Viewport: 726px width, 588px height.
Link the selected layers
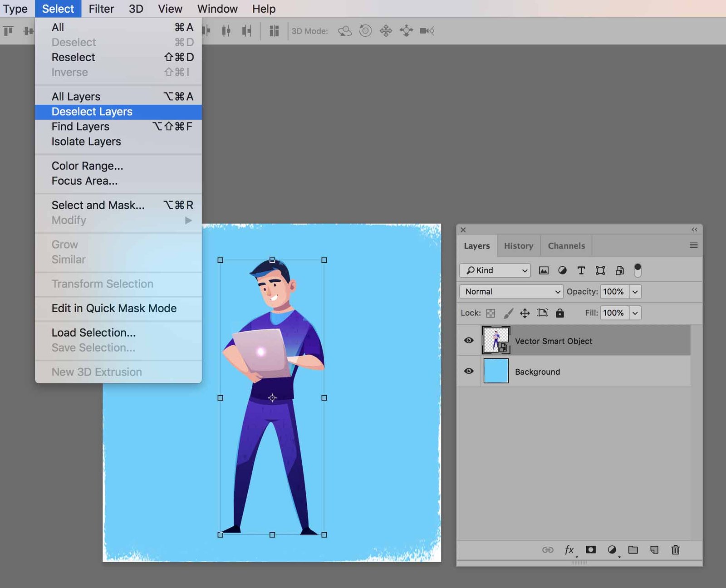548,550
